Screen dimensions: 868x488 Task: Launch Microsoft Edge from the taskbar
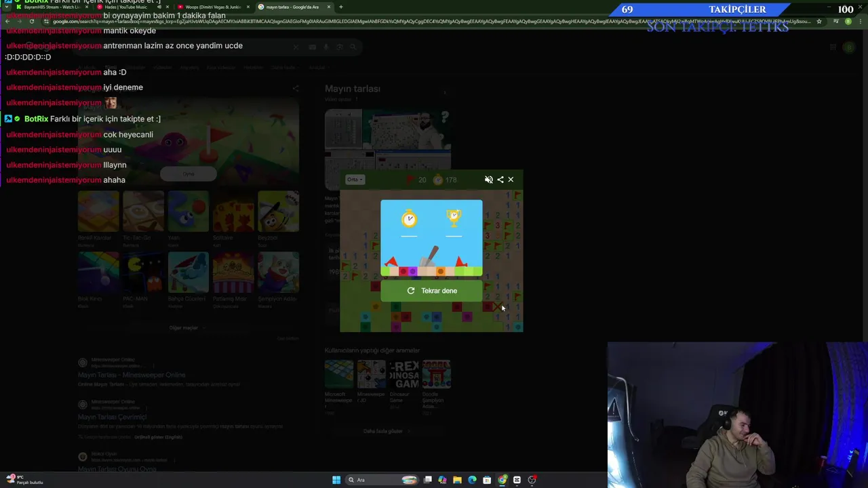click(472, 480)
